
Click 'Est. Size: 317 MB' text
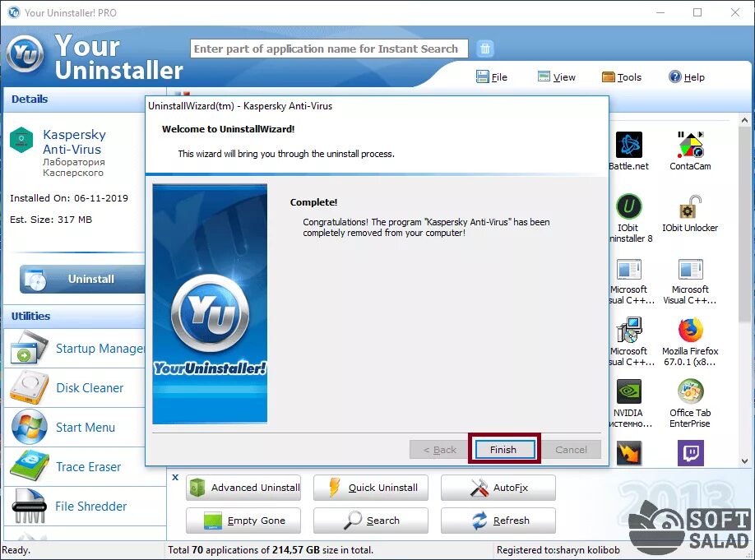pyautogui.click(x=51, y=220)
